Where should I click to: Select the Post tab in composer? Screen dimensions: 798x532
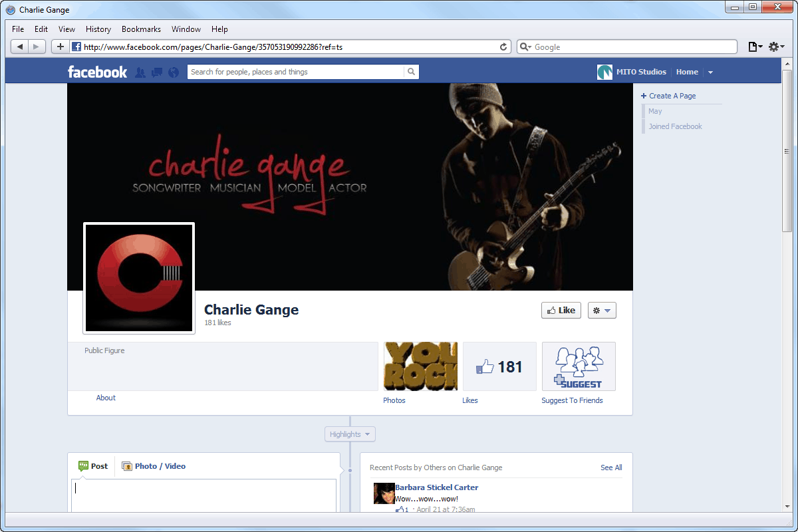[93, 466]
